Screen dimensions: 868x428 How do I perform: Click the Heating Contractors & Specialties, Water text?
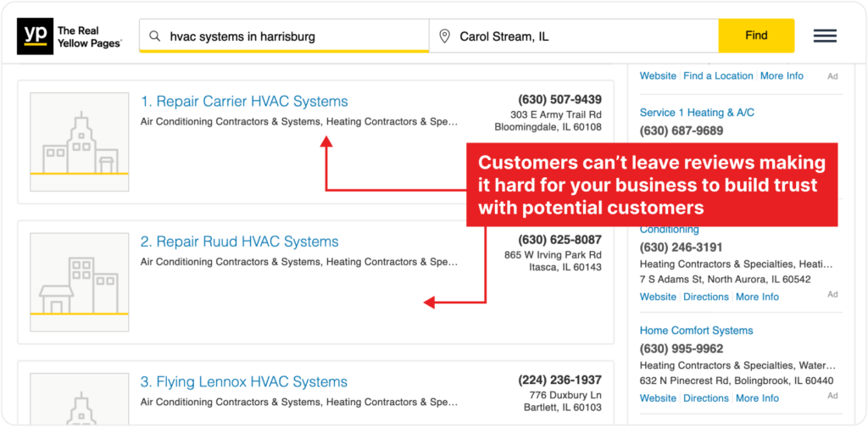tap(737, 365)
